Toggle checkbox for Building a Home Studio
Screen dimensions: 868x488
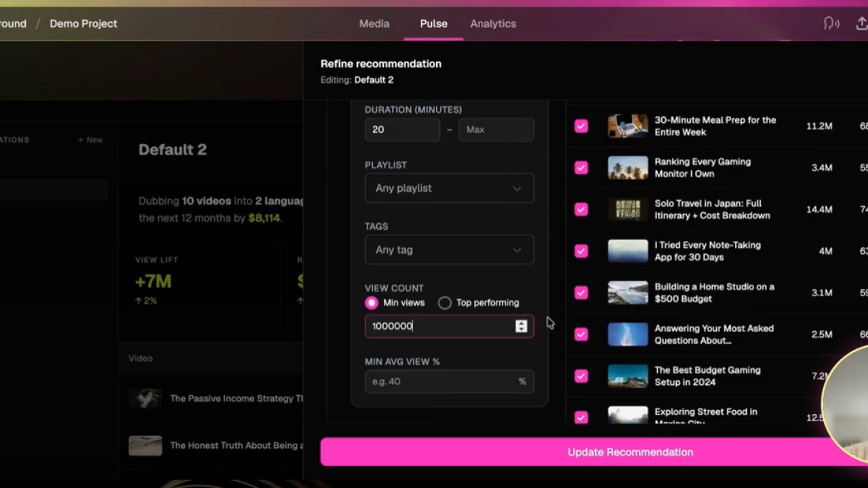(581, 293)
